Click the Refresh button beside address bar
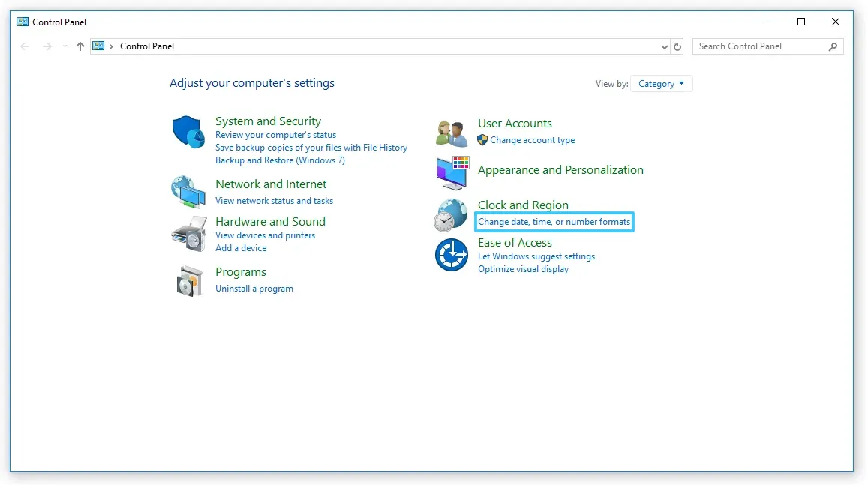The width and height of the screenshot is (868, 485). click(677, 46)
